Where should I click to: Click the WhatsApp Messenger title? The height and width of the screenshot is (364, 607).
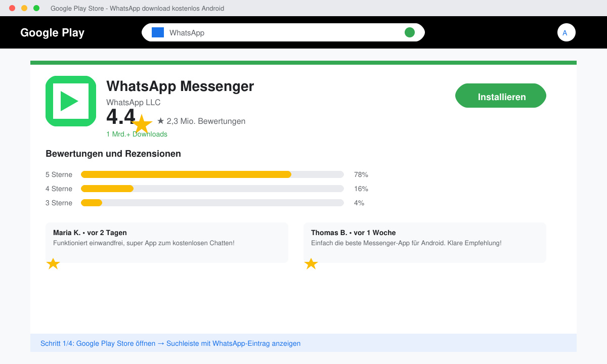[x=180, y=86]
